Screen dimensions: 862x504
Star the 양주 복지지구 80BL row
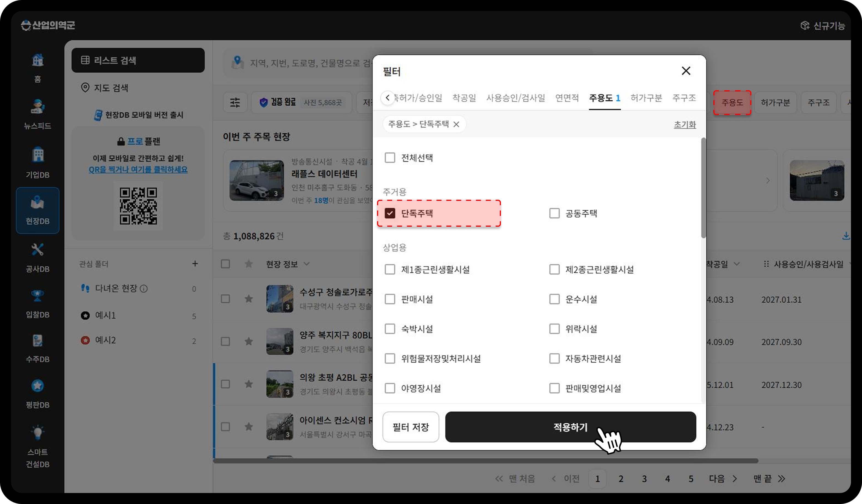249,341
